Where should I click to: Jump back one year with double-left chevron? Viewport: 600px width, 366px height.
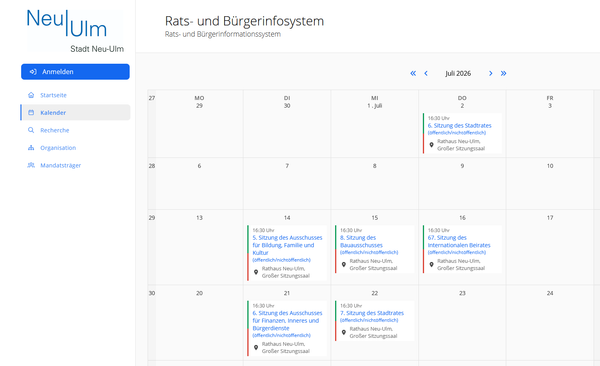[413, 73]
